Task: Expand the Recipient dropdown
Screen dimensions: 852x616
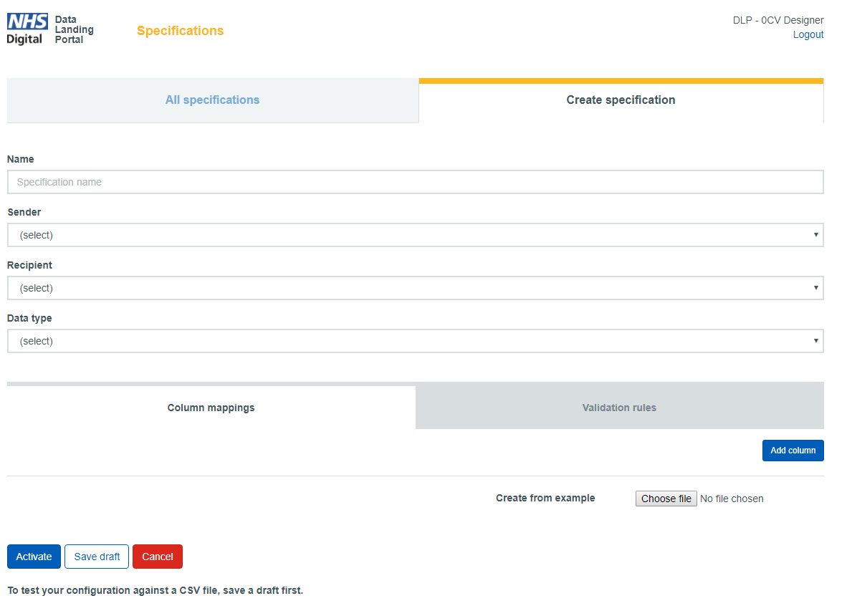Action: (415, 288)
